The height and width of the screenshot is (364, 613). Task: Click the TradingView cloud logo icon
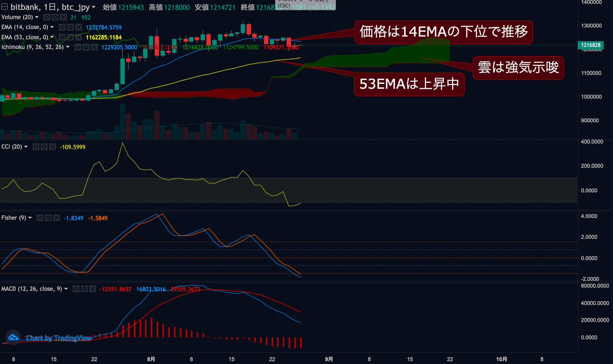click(13, 338)
